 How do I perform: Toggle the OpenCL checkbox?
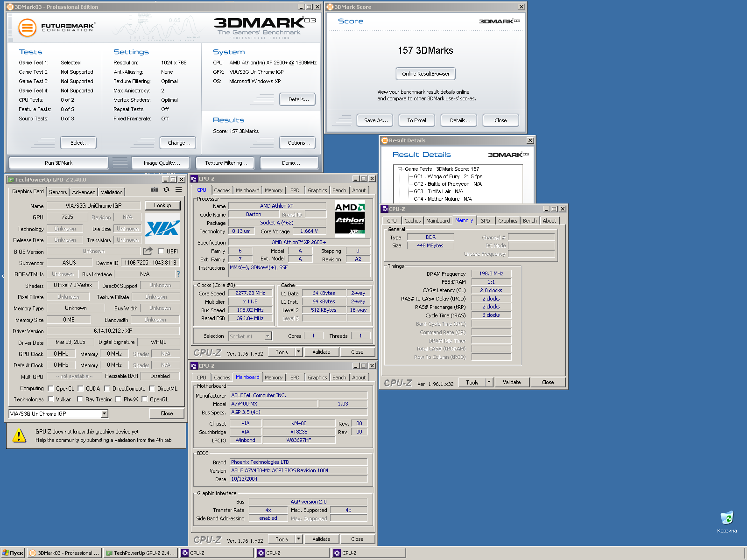(x=50, y=389)
